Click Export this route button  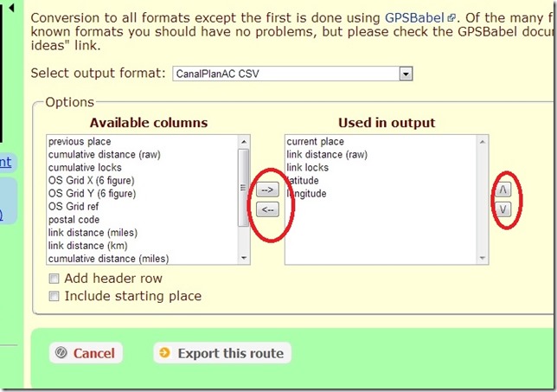click(222, 353)
